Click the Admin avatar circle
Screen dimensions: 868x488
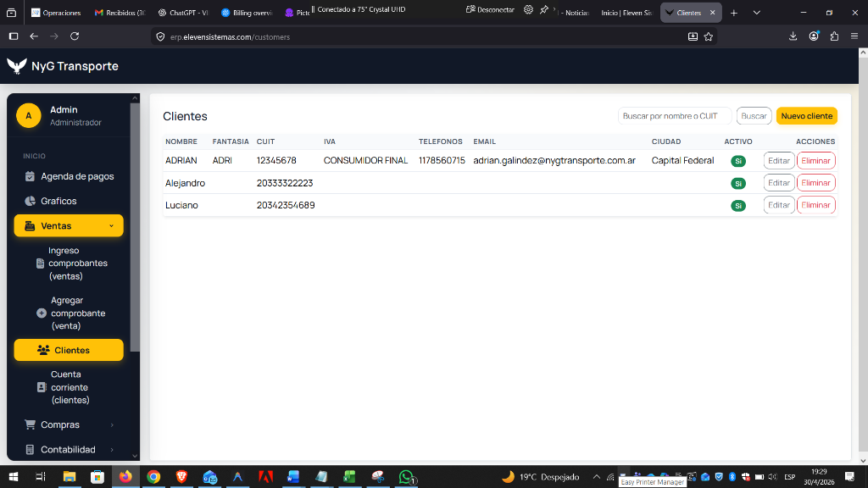28,115
